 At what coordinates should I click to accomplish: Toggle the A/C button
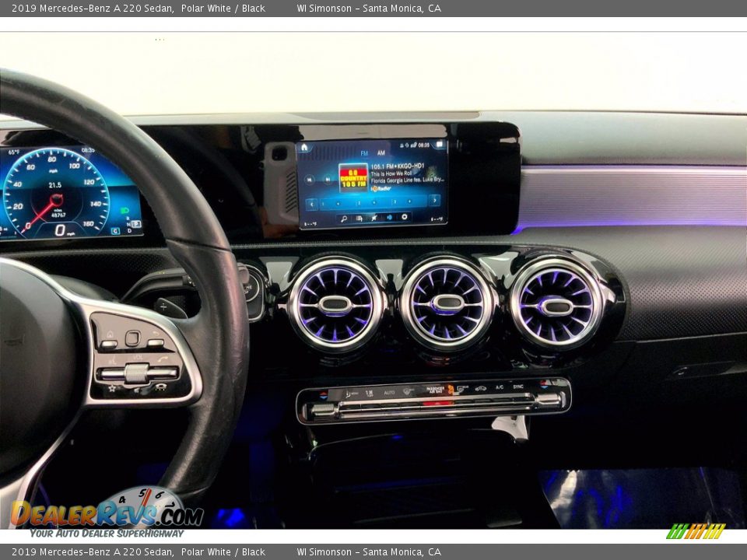(x=500, y=387)
